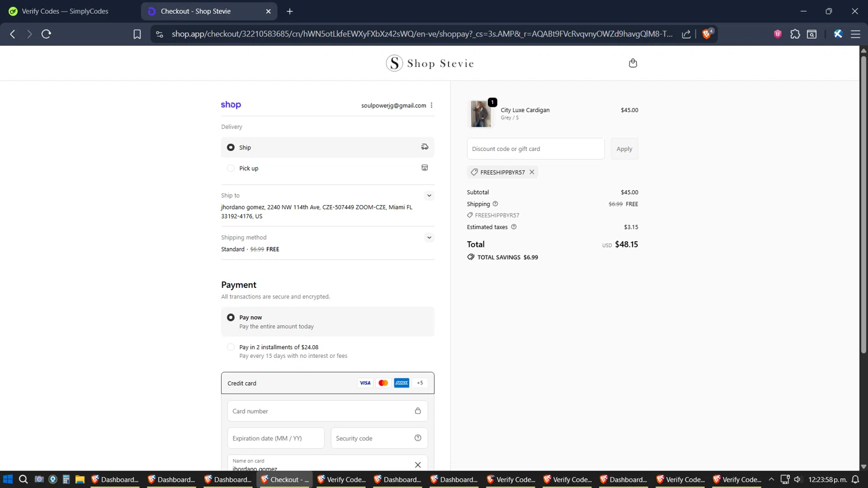868x488 pixels.
Task: Switch to the Verify Codes — SimplyCodes tab
Action: coord(65,11)
